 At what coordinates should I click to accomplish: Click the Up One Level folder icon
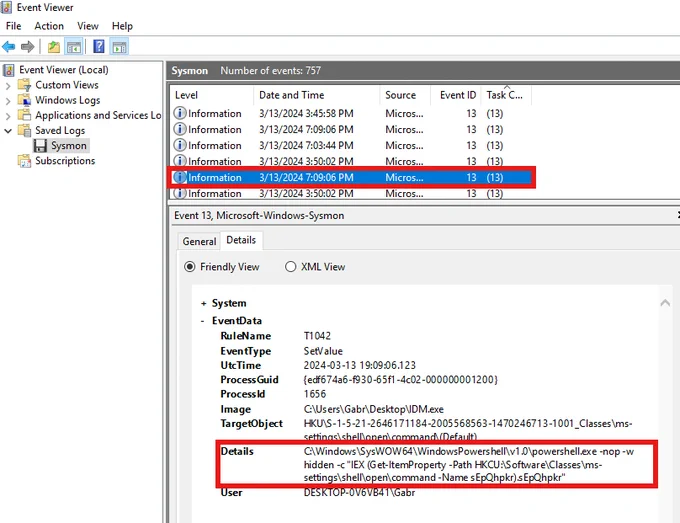point(54,46)
